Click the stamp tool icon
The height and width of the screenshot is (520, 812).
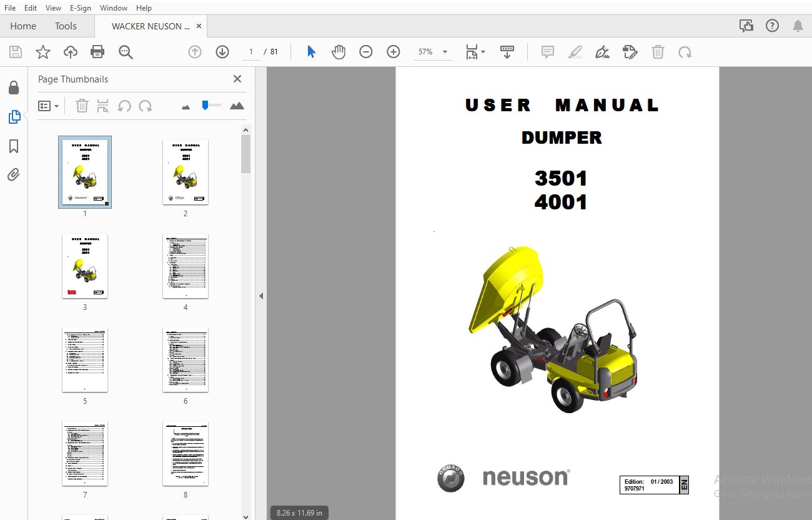click(x=630, y=52)
